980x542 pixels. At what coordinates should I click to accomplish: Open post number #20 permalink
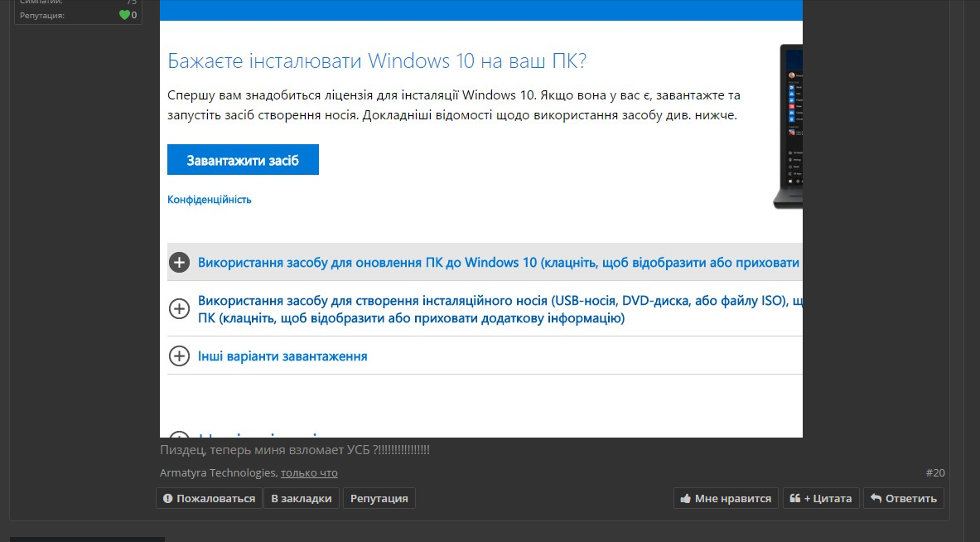(935, 472)
